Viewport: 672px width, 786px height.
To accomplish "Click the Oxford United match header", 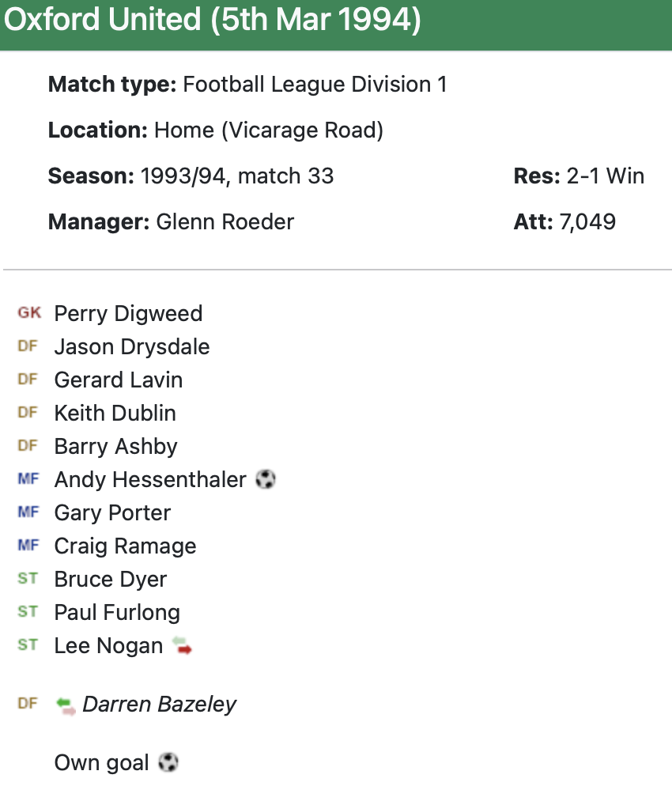I will tap(212, 19).
